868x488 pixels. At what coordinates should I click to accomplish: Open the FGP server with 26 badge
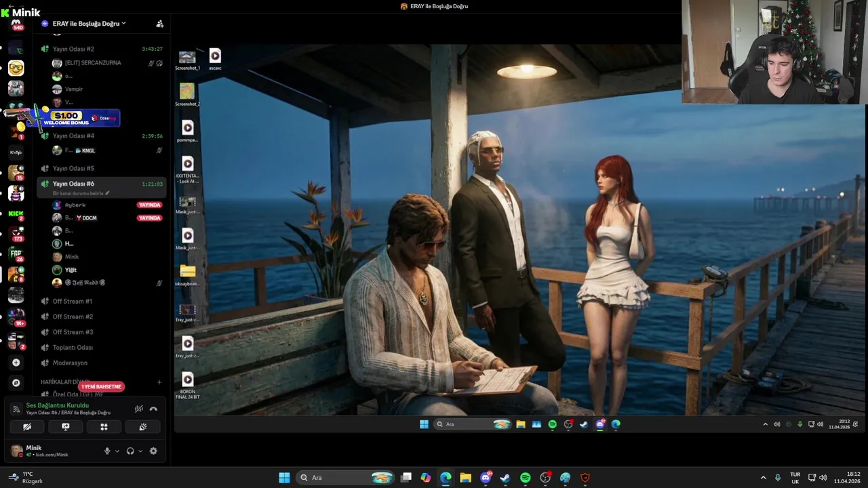click(16, 254)
